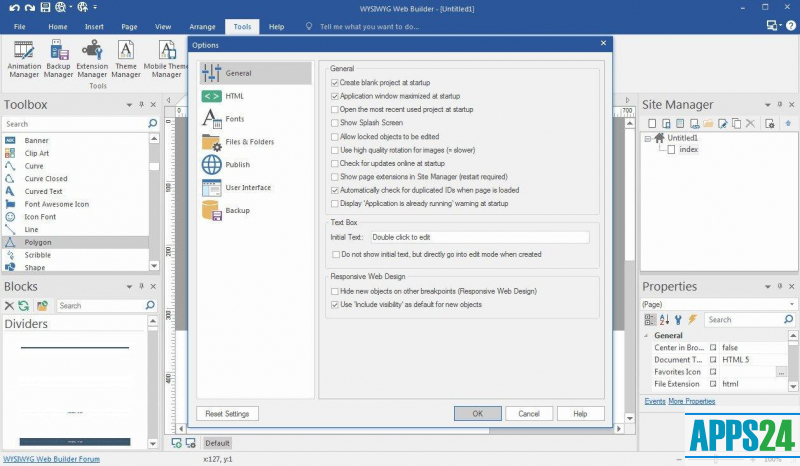800x466 pixels.
Task: Open the Extension Manager tool
Action: click(x=92, y=58)
